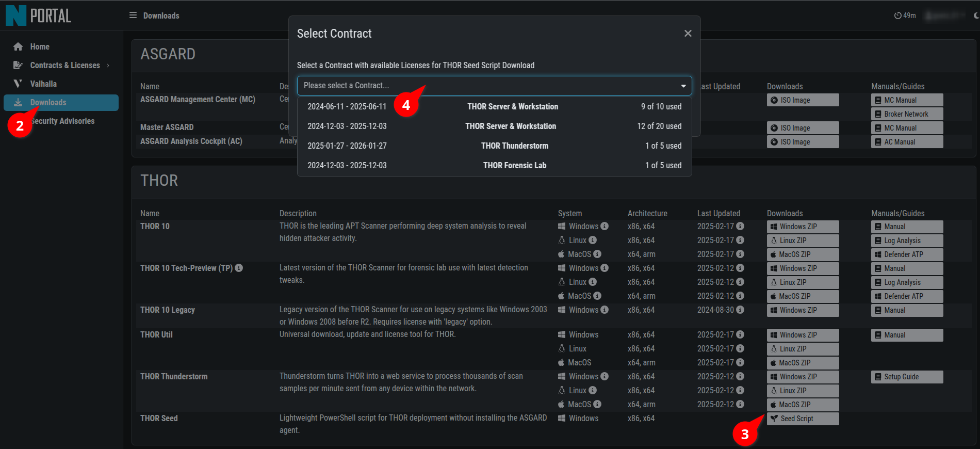Close the Select Contract dialog
This screenshot has height=449, width=980.
click(x=688, y=34)
